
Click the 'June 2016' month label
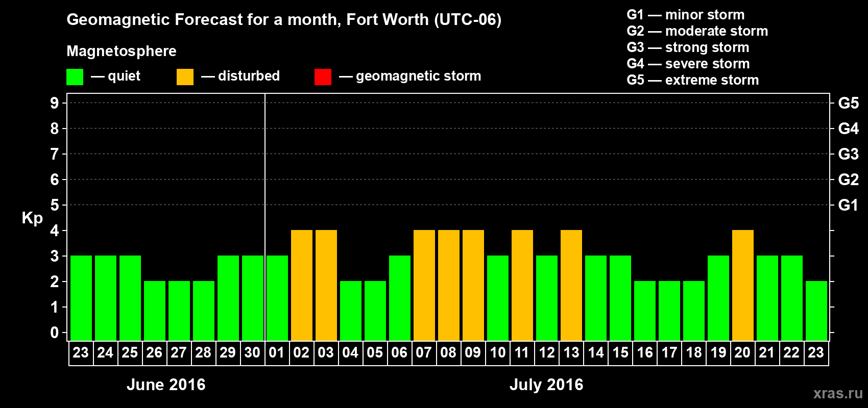coord(166,385)
